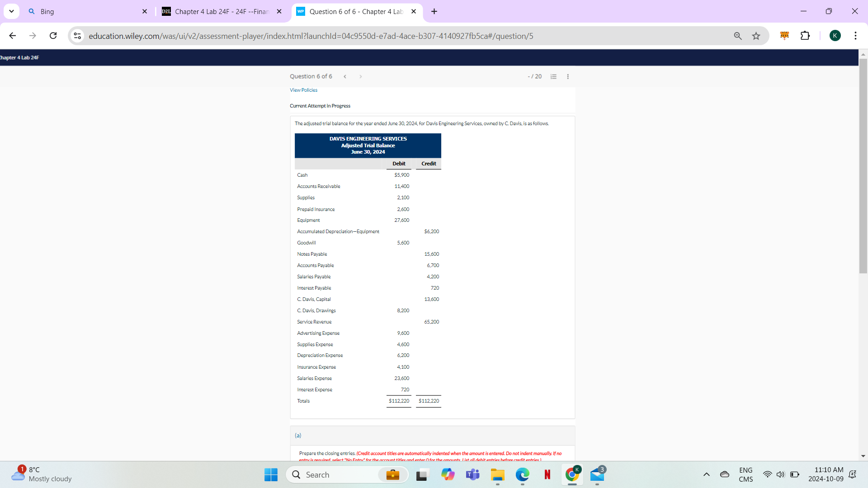Expand hidden icons in the system tray
The height and width of the screenshot is (488, 868).
click(707, 474)
